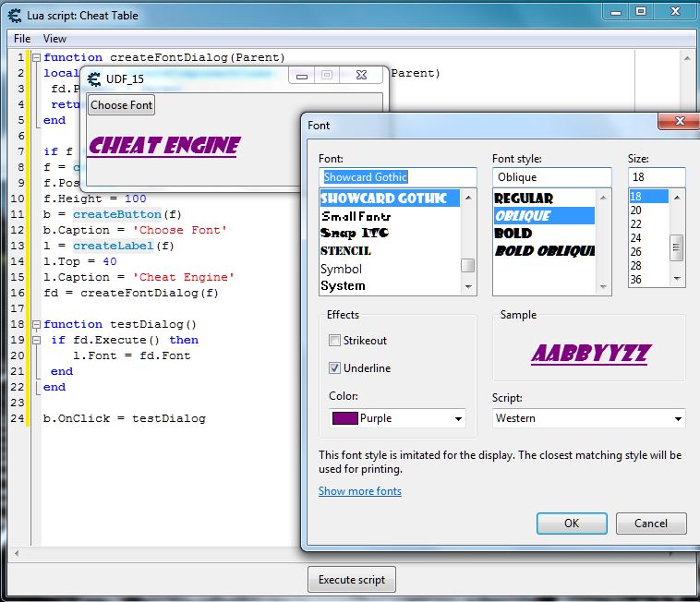700x602 pixels.
Task: Select Symbol in the font list
Action: point(390,269)
